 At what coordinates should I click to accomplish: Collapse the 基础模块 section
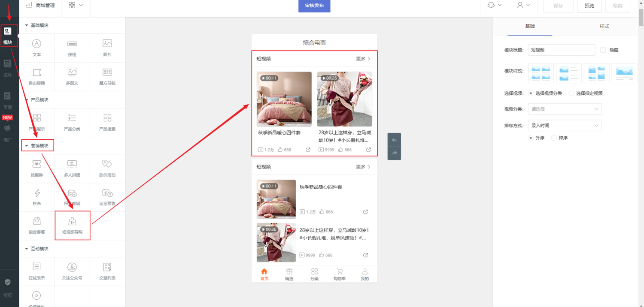point(36,25)
